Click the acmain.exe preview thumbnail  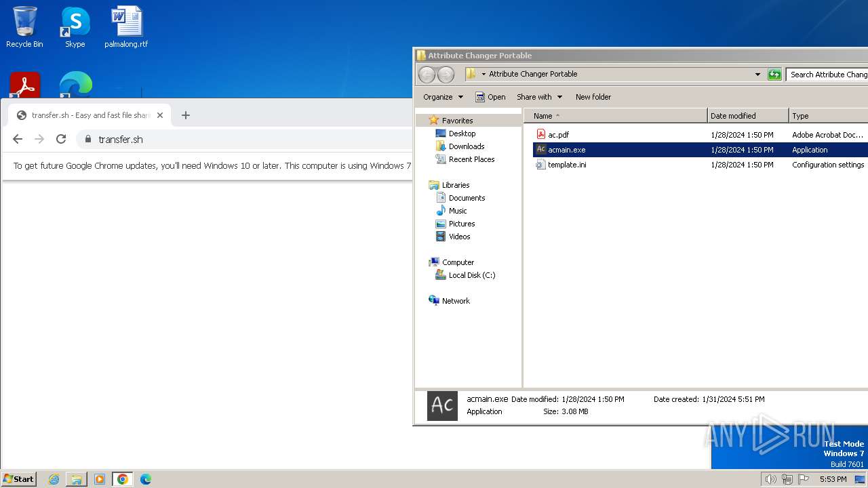[x=442, y=405]
